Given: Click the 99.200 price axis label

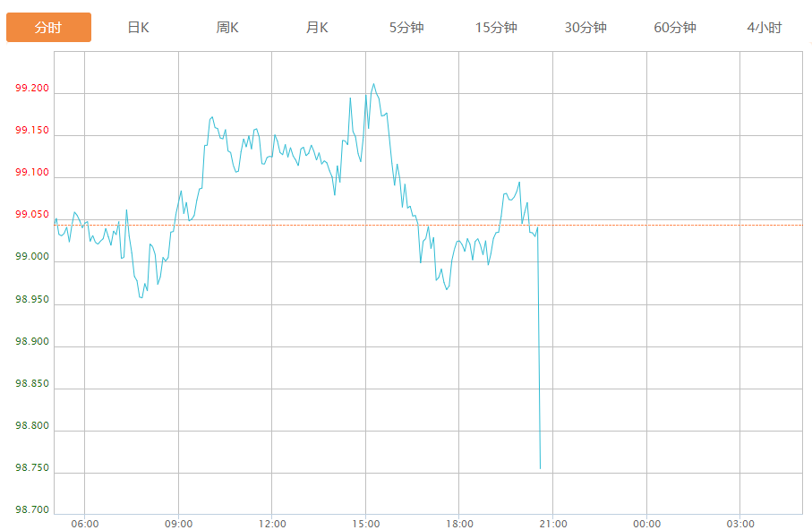Looking at the screenshot, I should [32, 88].
